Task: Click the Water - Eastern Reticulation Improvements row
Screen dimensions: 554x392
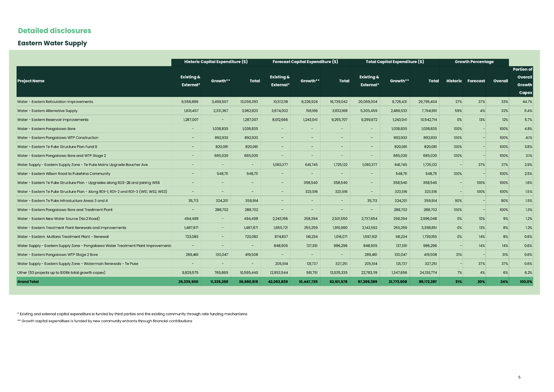Action: pos(55,101)
